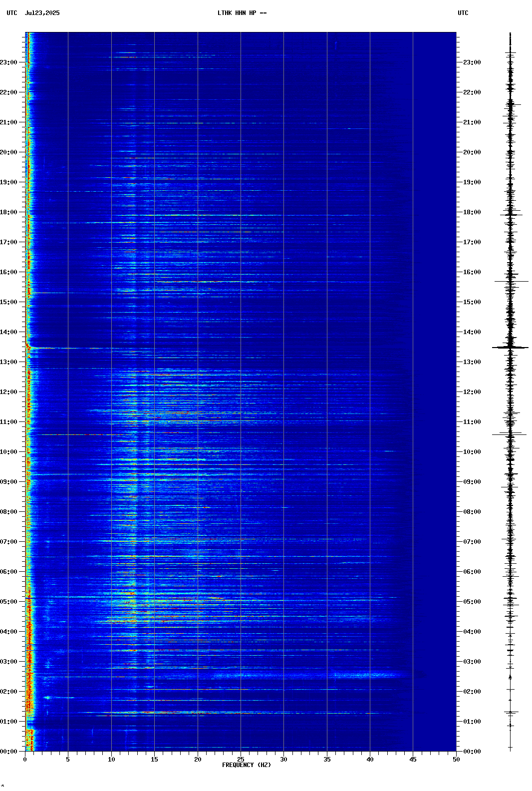Click the '20' frequency axis label

[198, 760]
